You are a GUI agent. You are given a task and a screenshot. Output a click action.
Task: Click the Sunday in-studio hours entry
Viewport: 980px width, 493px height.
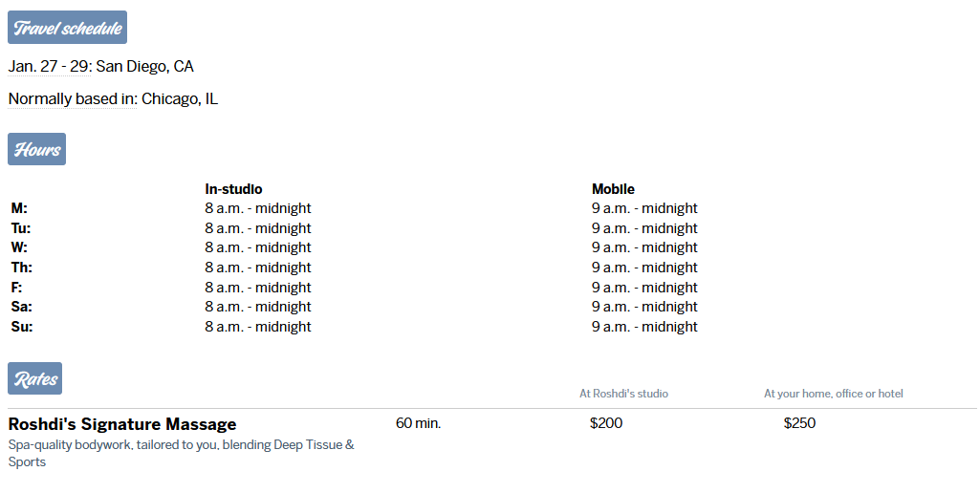tap(258, 327)
